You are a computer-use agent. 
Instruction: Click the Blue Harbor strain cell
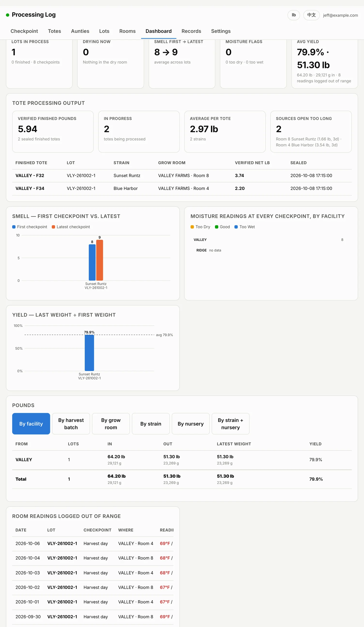point(125,188)
